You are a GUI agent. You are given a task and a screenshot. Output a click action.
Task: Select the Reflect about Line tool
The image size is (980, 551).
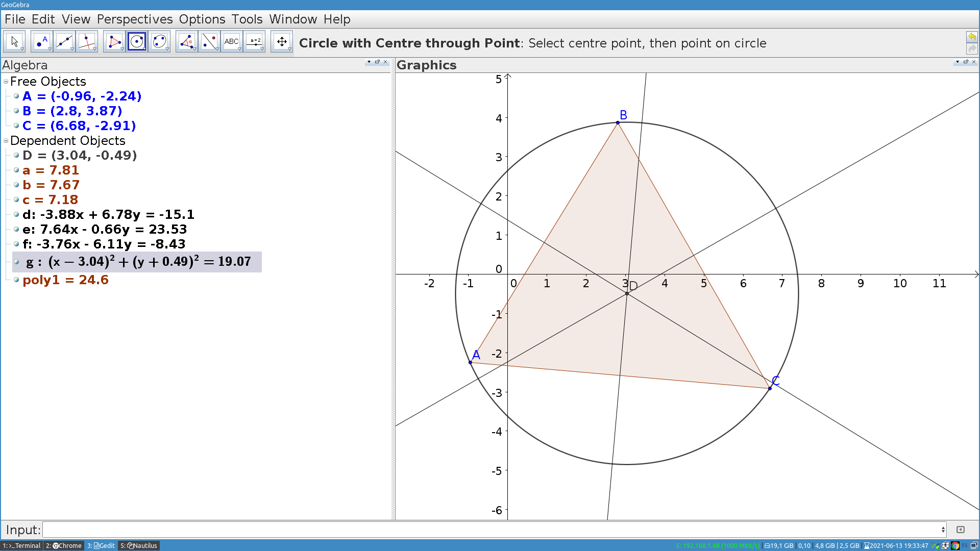(209, 41)
